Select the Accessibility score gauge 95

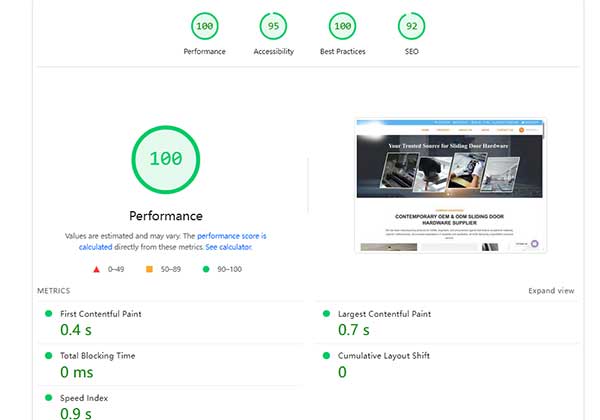click(273, 26)
